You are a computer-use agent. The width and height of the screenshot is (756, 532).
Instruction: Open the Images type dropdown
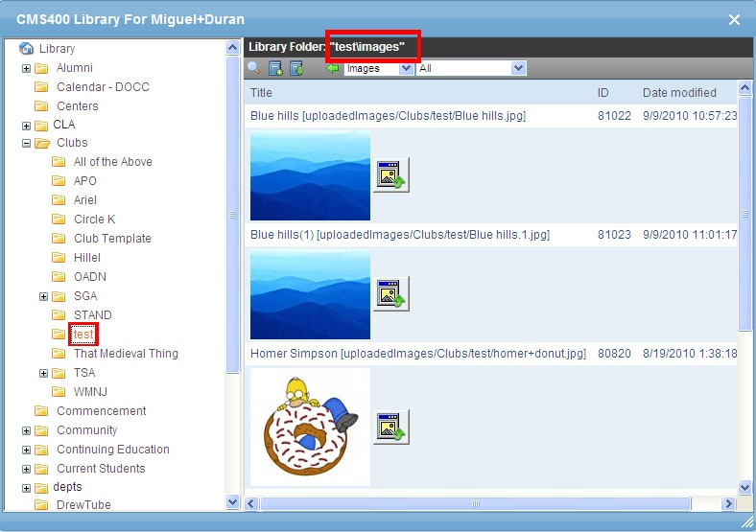(407, 68)
